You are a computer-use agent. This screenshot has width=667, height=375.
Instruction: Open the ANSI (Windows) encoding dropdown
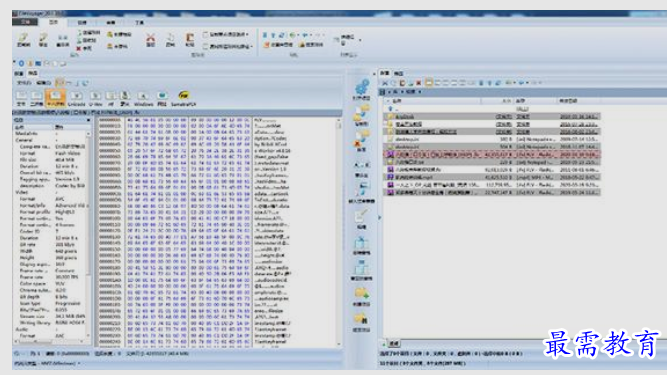47,364
